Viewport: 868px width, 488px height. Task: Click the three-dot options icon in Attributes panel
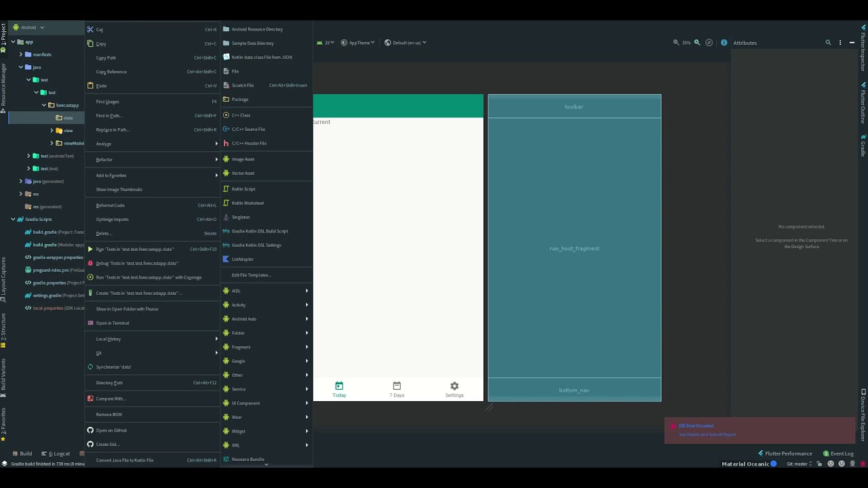840,43
